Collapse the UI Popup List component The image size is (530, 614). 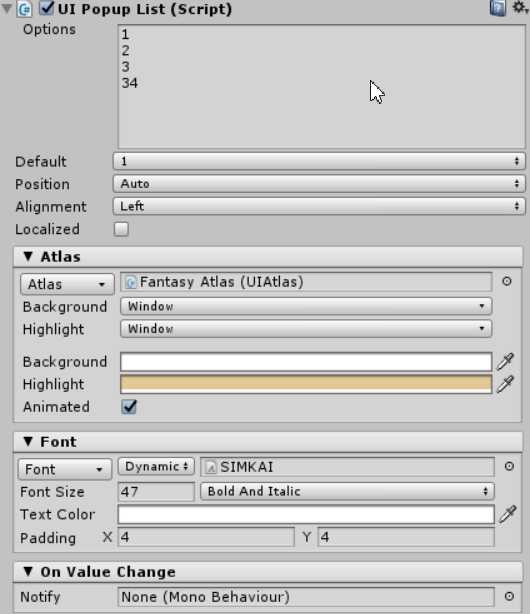pos(7,8)
